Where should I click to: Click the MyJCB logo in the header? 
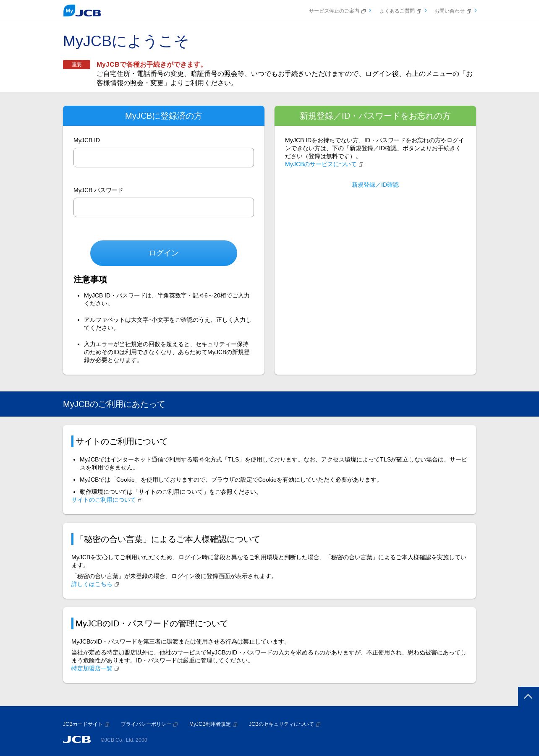click(82, 11)
